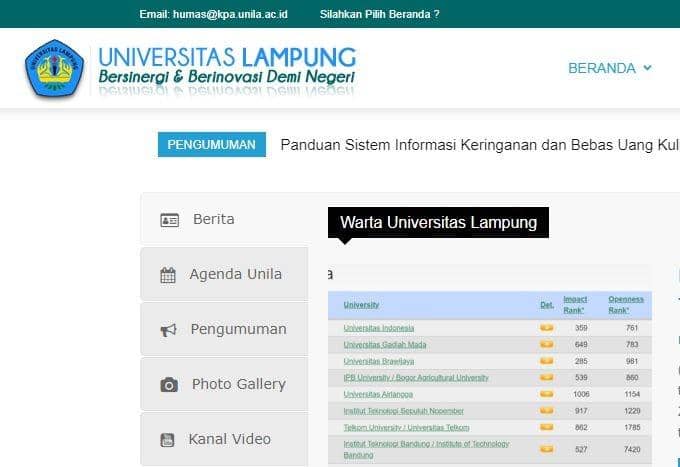Click the Agenda Unila calendar icon

coord(168,275)
